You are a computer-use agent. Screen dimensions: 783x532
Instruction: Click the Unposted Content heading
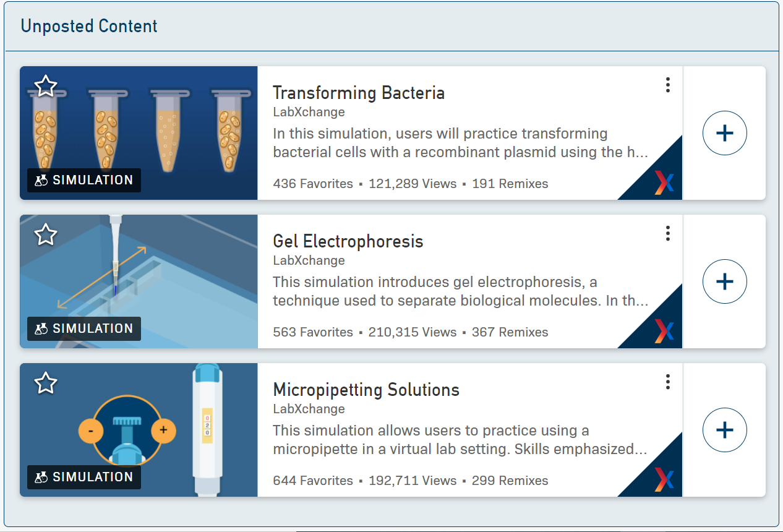(x=89, y=26)
